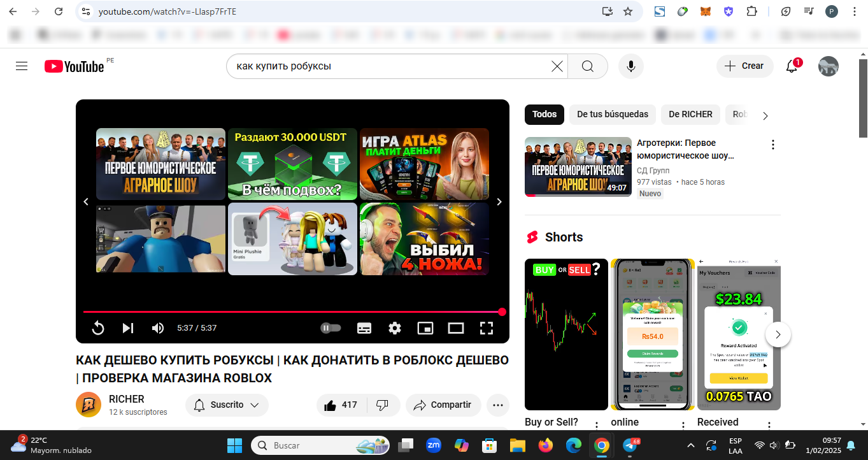Image resolution: width=868 pixels, height=460 pixels.
Task: Replay the finished video
Action: pos(98,328)
